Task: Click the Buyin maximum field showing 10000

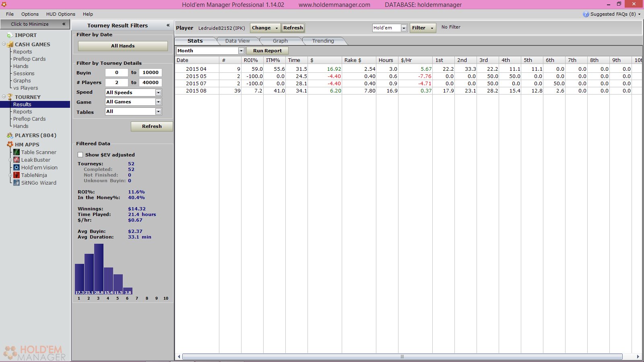Action: (x=151, y=73)
